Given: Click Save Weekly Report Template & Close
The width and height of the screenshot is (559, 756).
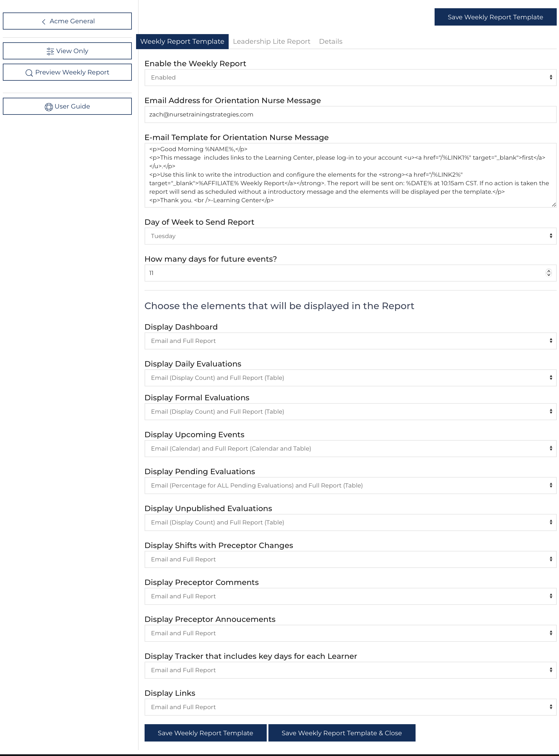Looking at the screenshot, I should click(x=341, y=733).
